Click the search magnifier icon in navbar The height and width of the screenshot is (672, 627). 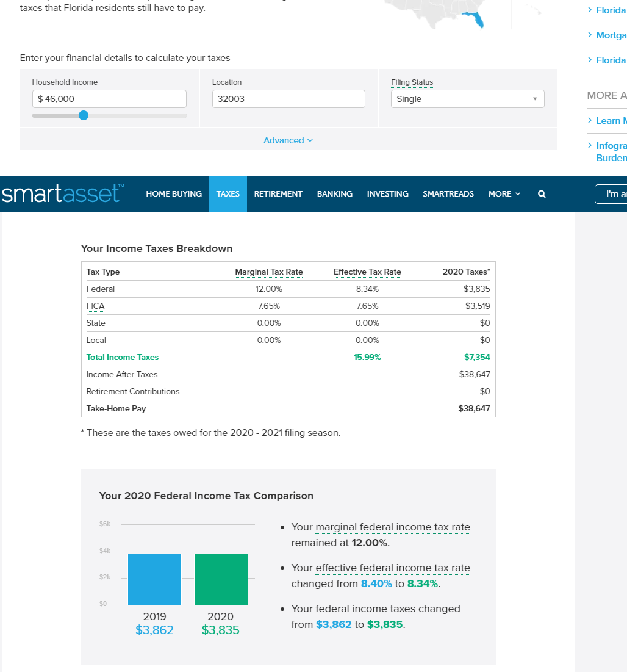click(542, 194)
